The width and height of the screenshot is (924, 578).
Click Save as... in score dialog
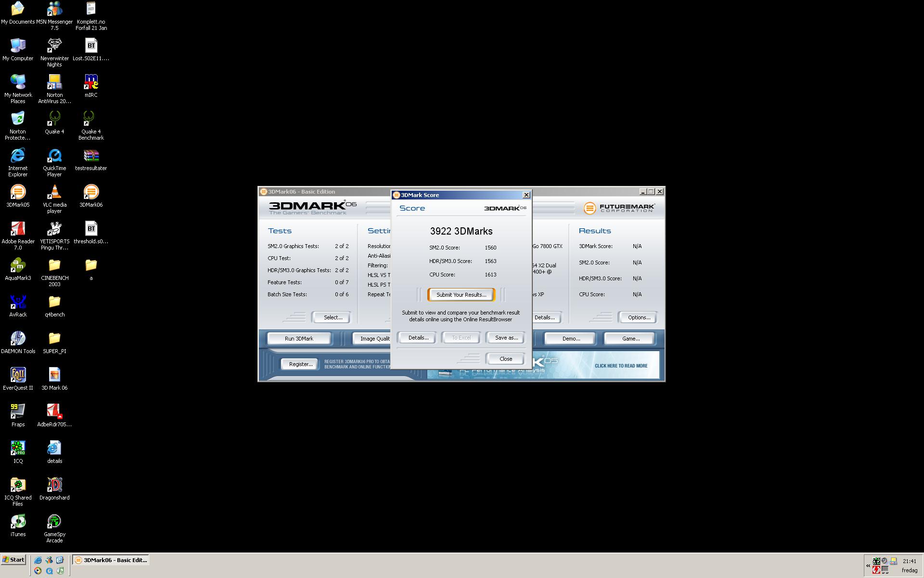pyautogui.click(x=506, y=338)
